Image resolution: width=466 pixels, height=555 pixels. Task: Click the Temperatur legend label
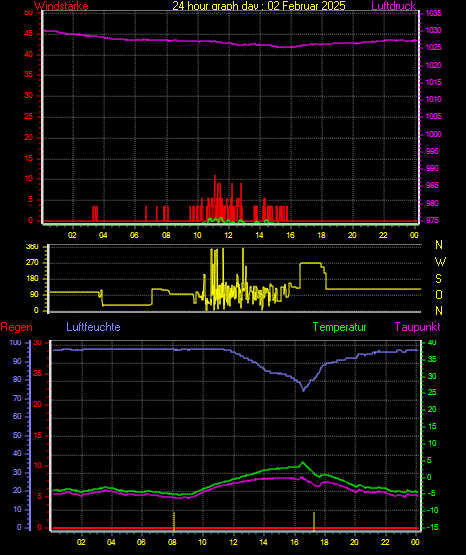click(x=339, y=327)
